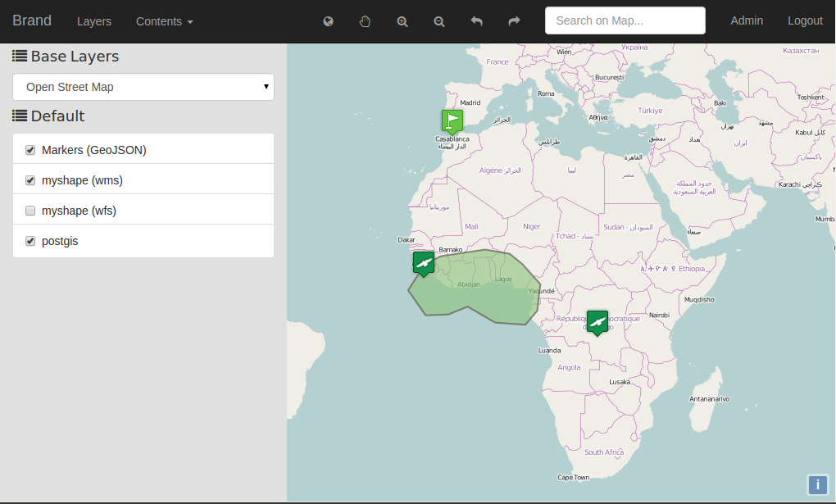Click the Admin menu entry
This screenshot has width=836, height=504.
746,20
